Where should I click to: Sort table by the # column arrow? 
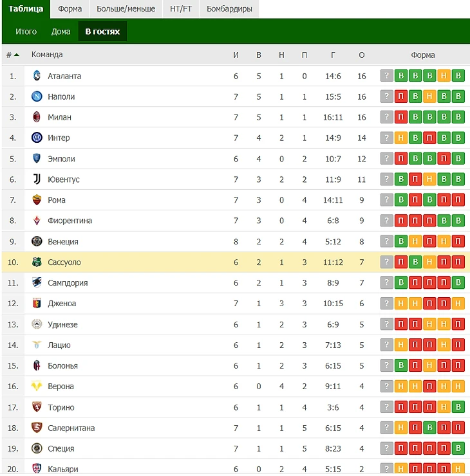click(x=15, y=55)
